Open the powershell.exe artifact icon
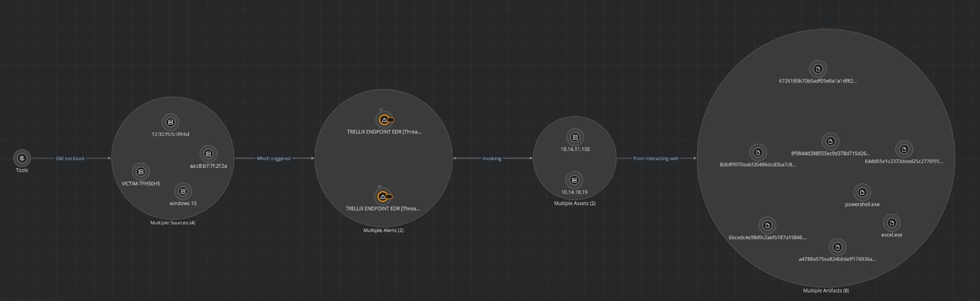 click(x=862, y=193)
